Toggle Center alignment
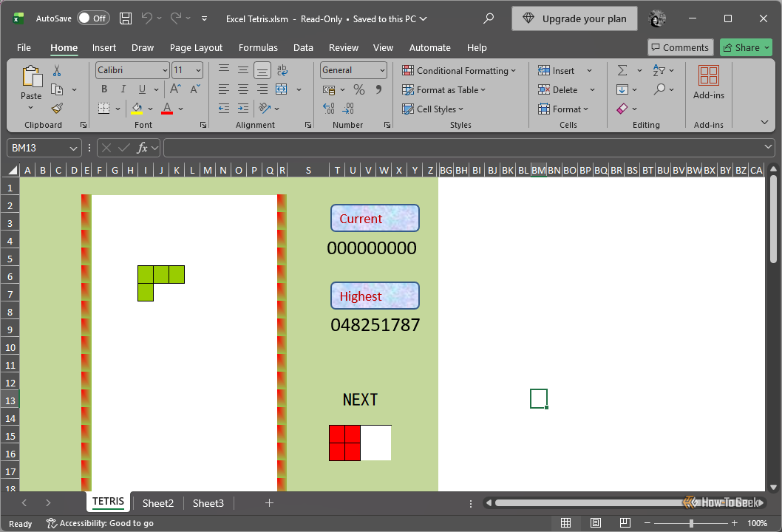 [243, 89]
